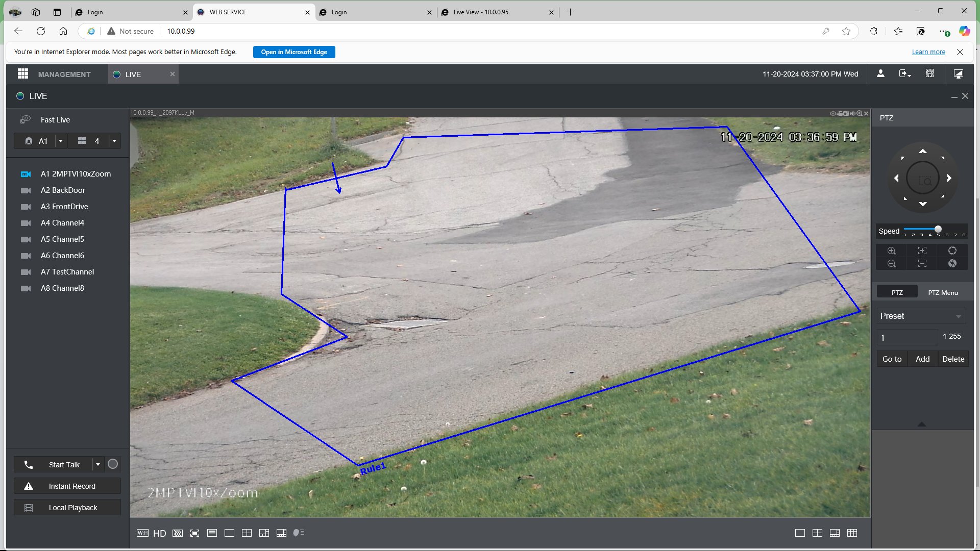The height and width of the screenshot is (551, 980).
Task: Expand the split count 4 dropdown arrow
Action: click(x=114, y=141)
